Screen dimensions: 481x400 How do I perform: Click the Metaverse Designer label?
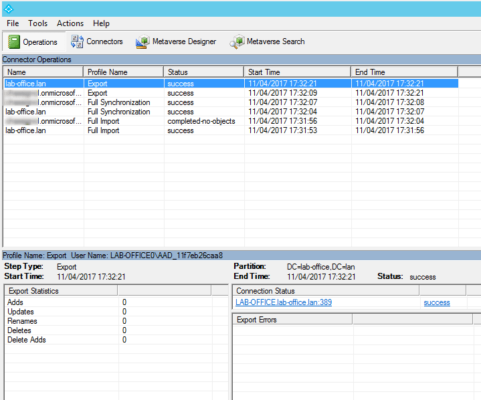[x=184, y=41]
